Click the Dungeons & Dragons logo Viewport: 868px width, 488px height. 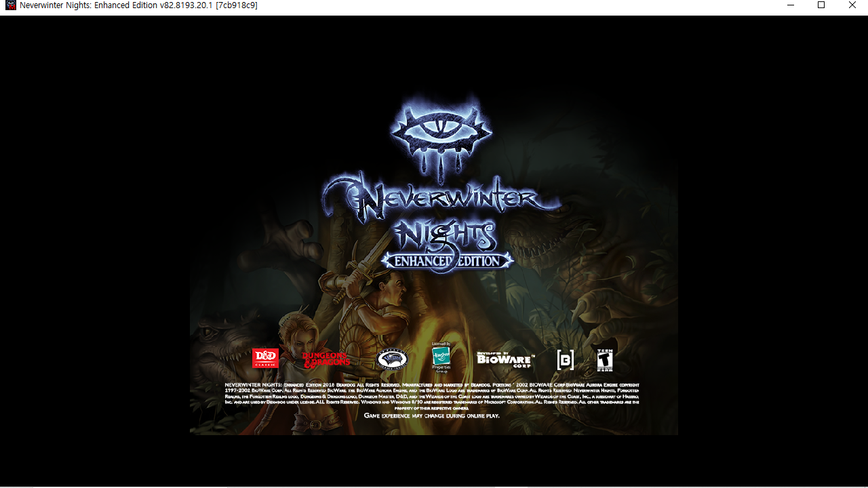pyautogui.click(x=326, y=359)
